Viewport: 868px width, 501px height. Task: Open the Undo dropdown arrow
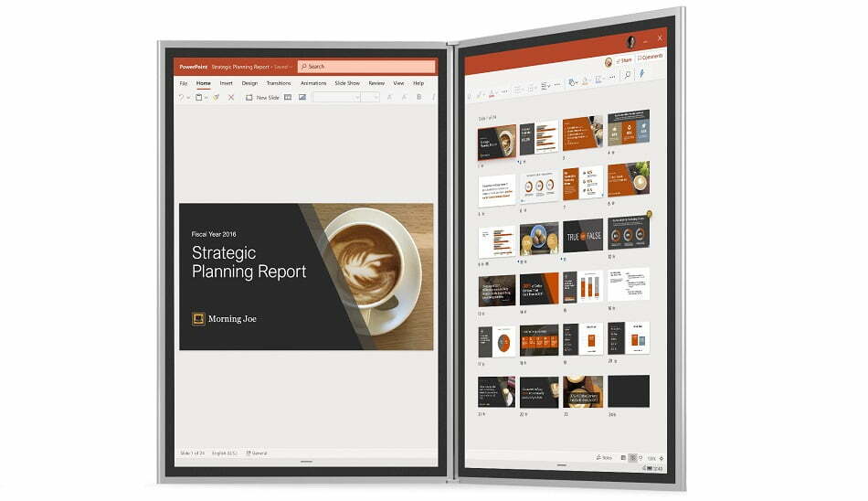pos(188,98)
